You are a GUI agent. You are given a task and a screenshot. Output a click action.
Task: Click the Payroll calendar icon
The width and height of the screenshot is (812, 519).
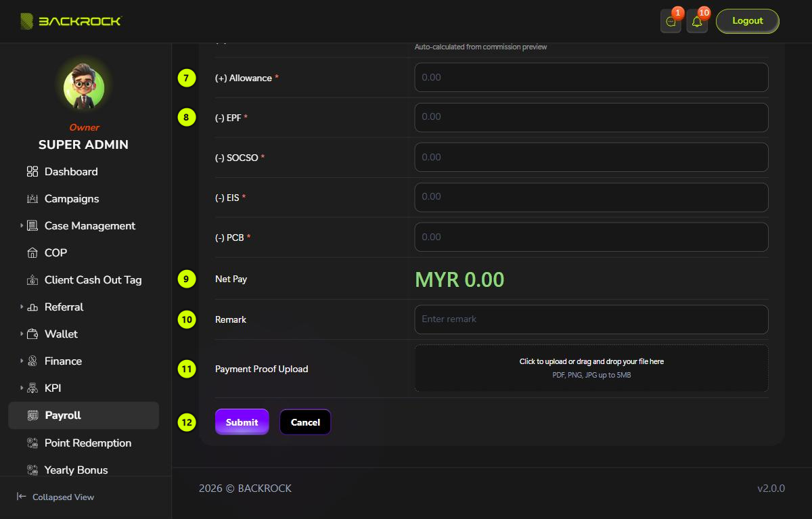tap(32, 415)
